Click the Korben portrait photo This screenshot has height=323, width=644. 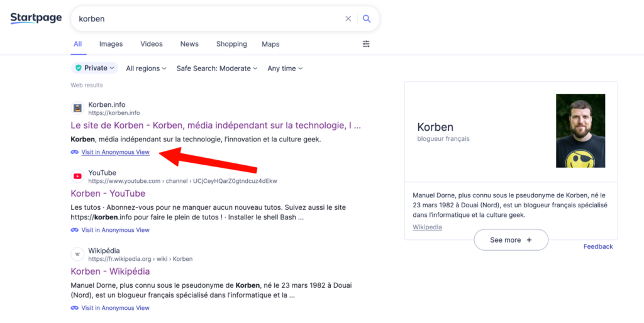coord(580,131)
